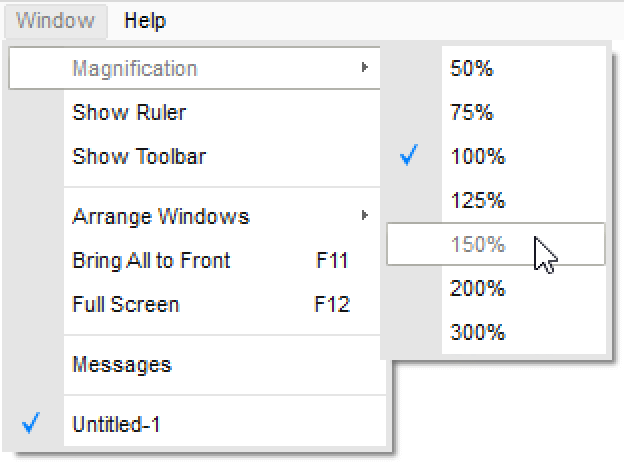
Task: Click the Magnification submenu arrow
Action: pyautogui.click(x=365, y=69)
